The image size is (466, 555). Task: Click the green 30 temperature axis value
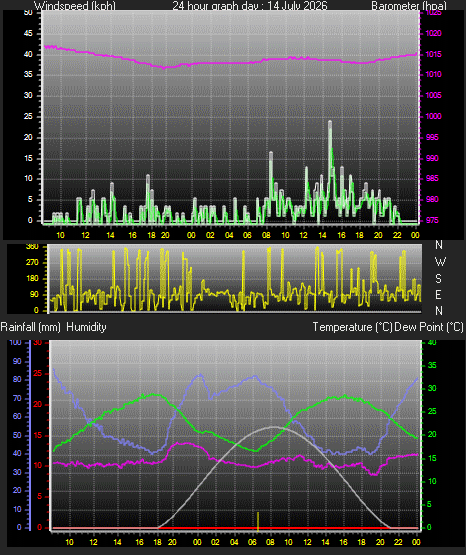432,388
